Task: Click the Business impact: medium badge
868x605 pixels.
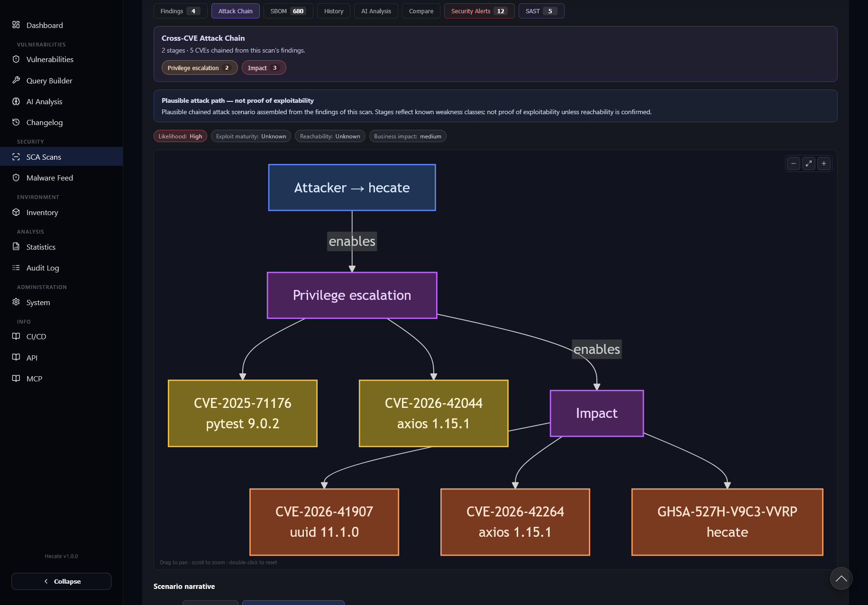Action: 408,136
